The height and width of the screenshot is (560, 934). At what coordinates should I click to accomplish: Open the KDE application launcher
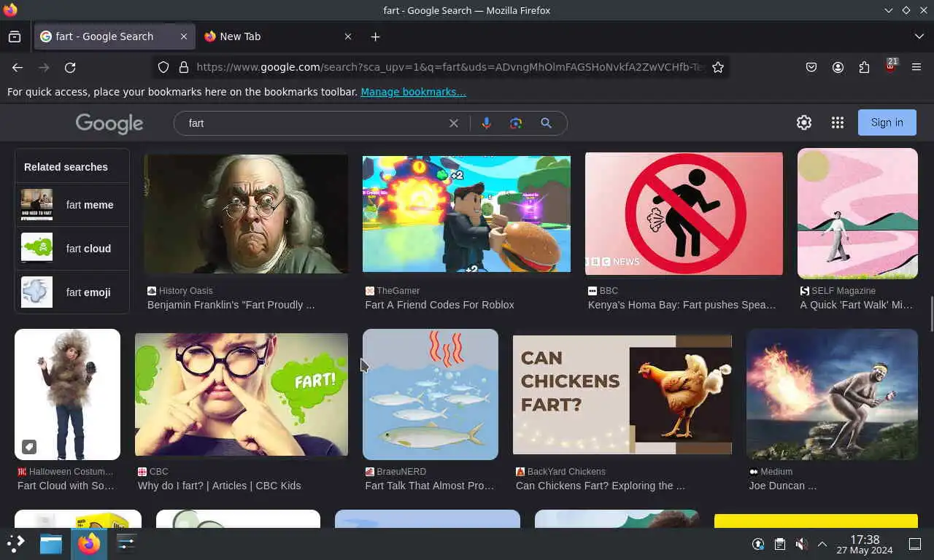click(16, 543)
